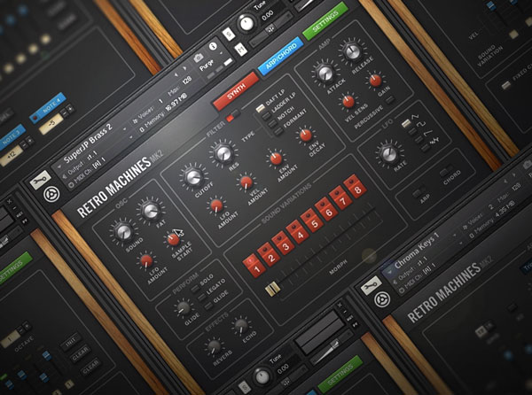532x395 pixels.
Task: Click the round logo left of Retro Machines title
Action: coord(53,191)
